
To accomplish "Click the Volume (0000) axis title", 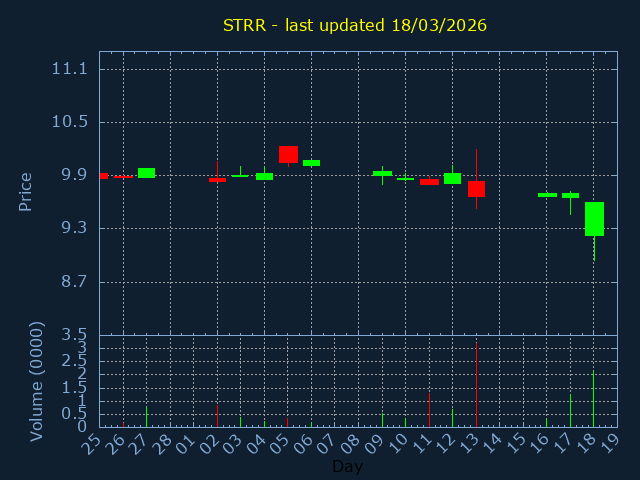I will coord(37,381).
